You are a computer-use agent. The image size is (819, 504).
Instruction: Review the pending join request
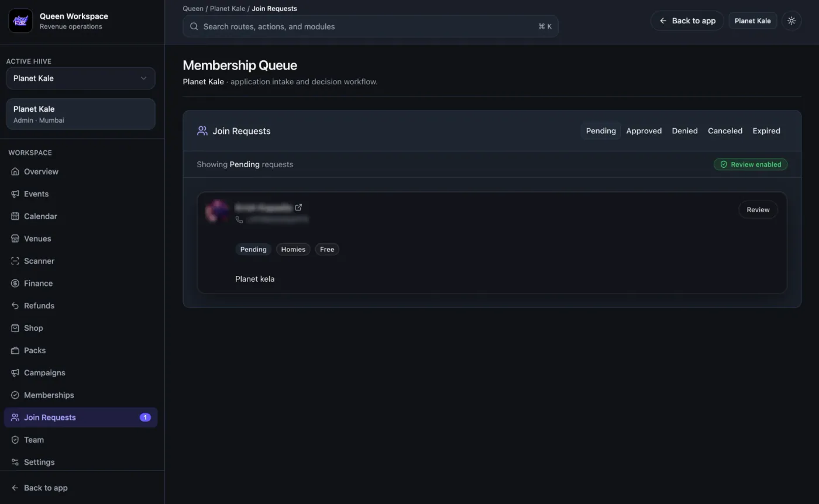pyautogui.click(x=758, y=210)
